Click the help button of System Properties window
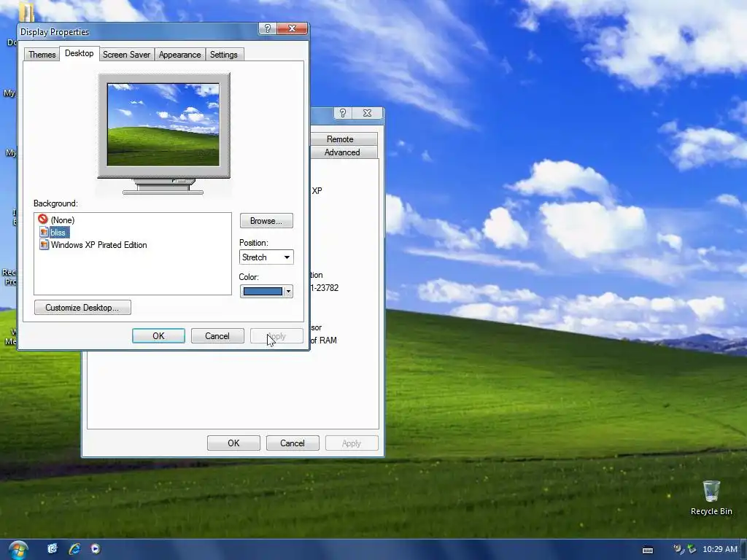The width and height of the screenshot is (747, 560). tap(343, 113)
